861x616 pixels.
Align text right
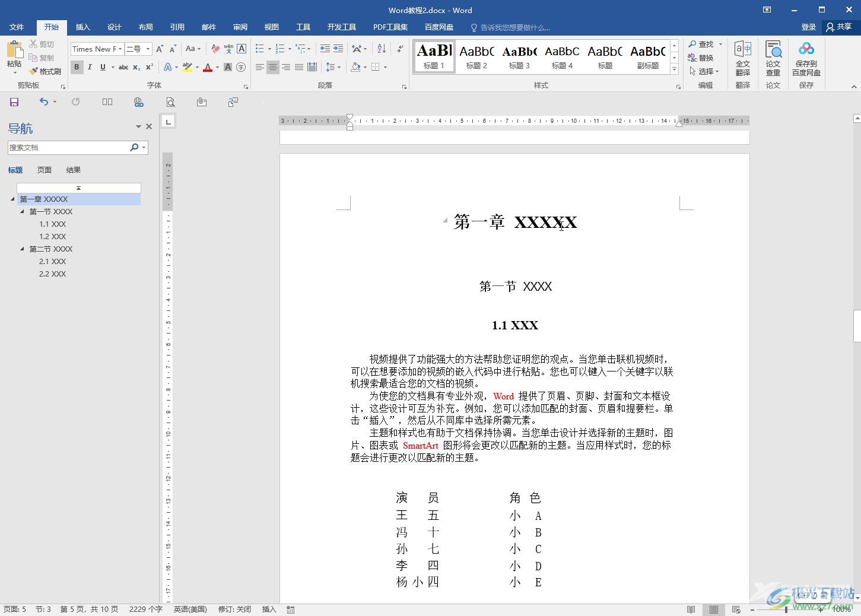tap(286, 67)
